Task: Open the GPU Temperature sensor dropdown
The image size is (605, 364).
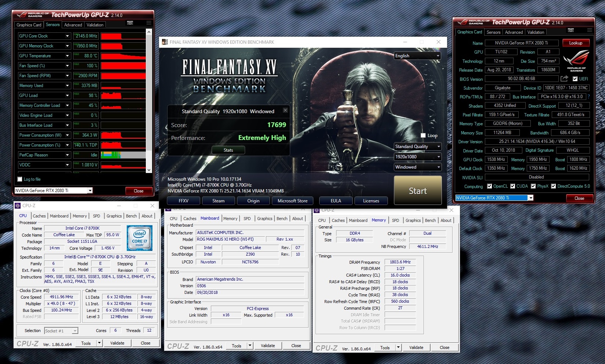Action: click(67, 56)
